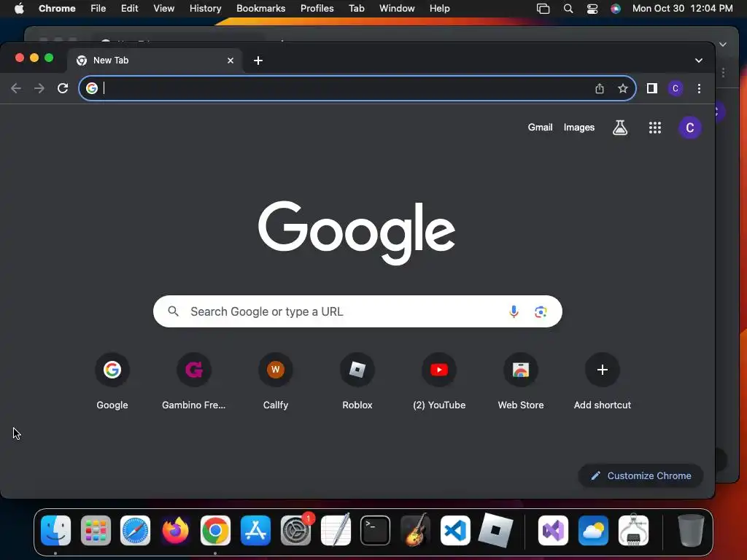Go forward with the forward arrow
Viewport: 747px width, 560px height.
pos(39,88)
